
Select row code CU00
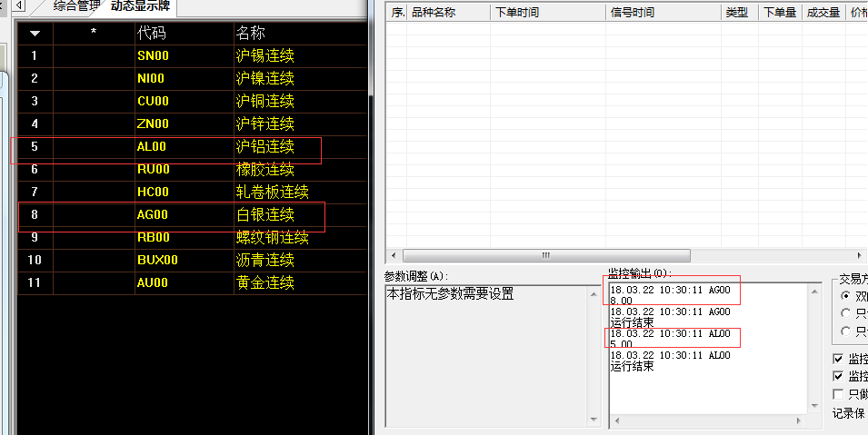tap(153, 102)
